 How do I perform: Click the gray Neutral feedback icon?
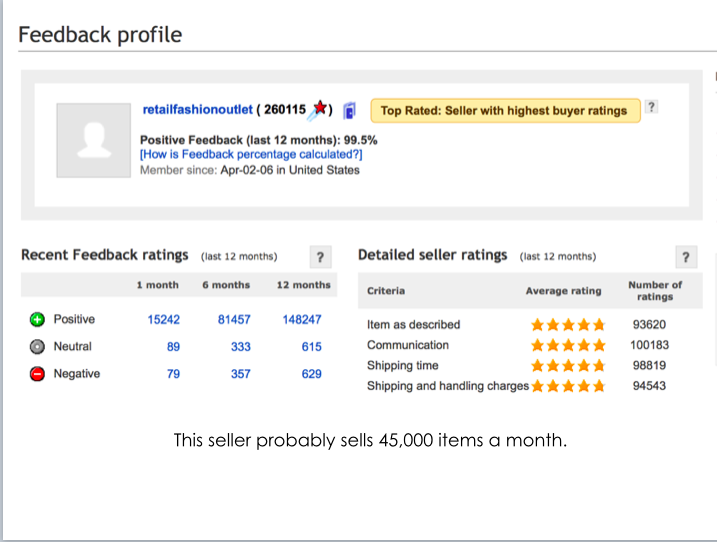coord(37,347)
